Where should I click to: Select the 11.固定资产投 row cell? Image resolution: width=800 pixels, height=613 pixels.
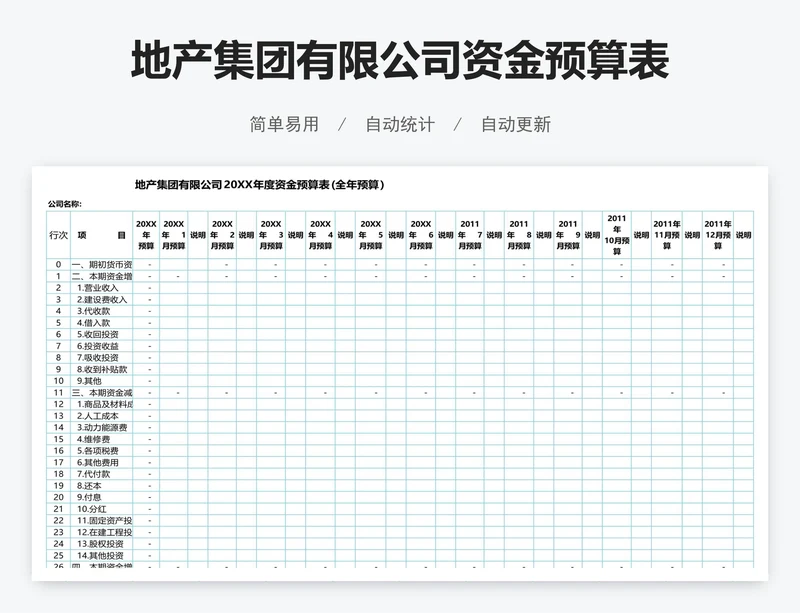pos(102,521)
